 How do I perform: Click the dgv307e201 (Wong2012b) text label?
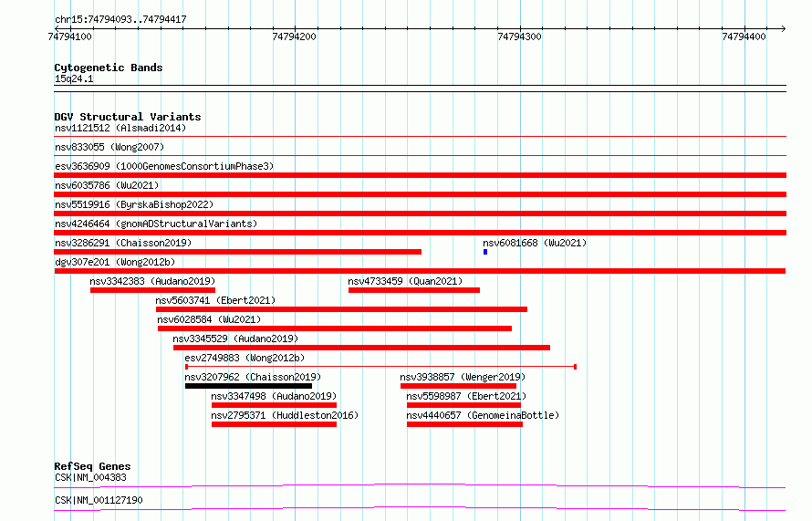click(x=115, y=262)
